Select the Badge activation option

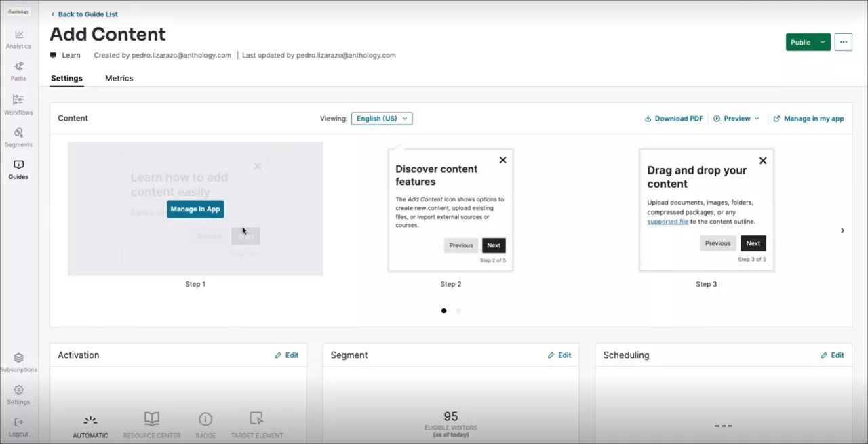(x=205, y=424)
